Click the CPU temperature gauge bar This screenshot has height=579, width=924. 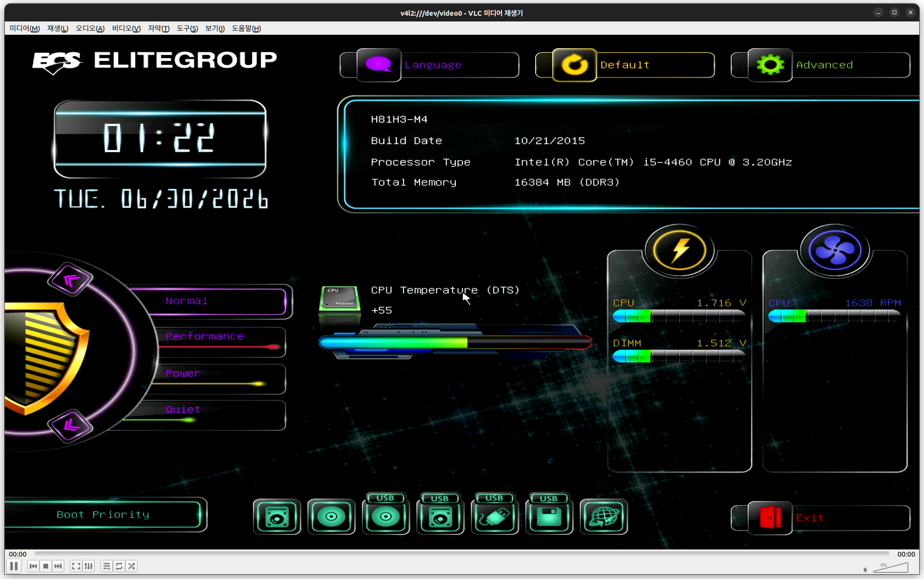[455, 342]
